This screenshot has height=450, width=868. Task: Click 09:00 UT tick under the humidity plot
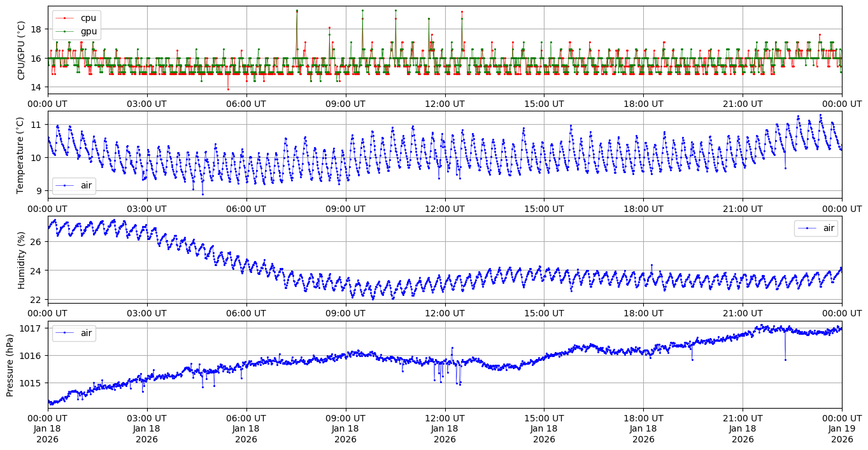[x=345, y=313]
